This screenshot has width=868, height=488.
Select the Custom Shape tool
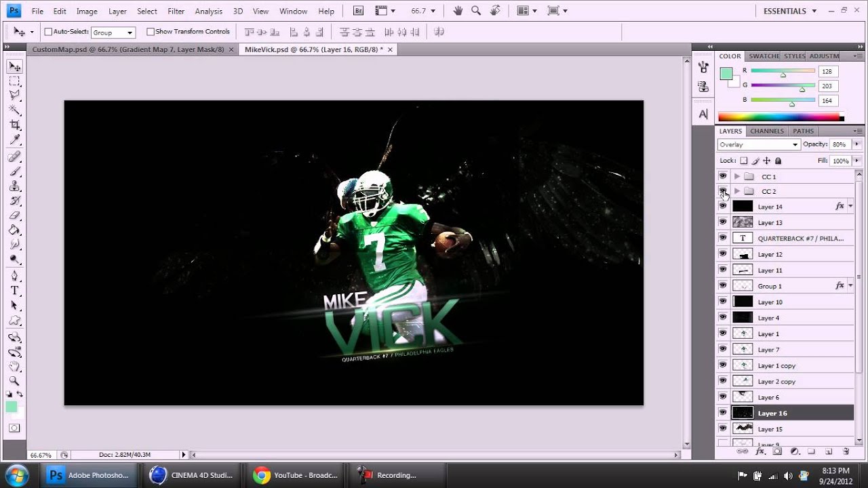click(x=14, y=320)
